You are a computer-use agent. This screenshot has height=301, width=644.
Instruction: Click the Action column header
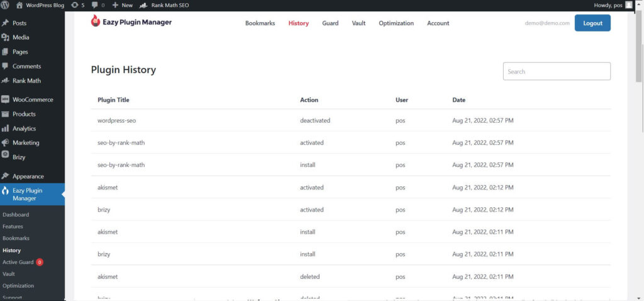[x=309, y=100]
